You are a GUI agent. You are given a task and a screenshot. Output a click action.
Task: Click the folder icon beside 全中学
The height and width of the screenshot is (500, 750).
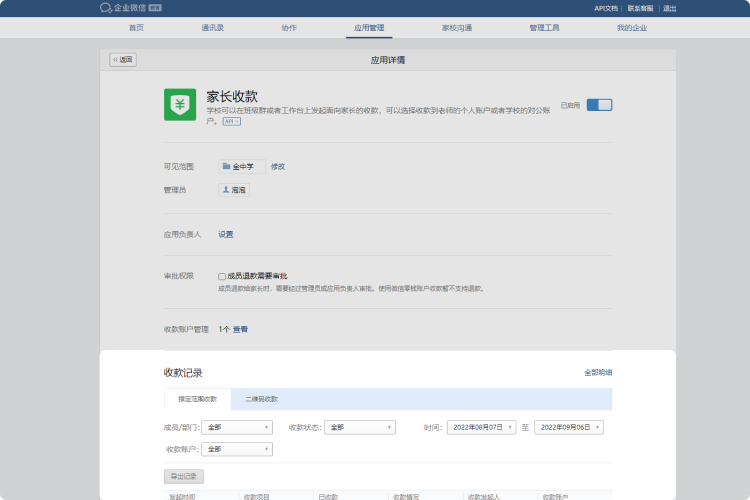227,166
